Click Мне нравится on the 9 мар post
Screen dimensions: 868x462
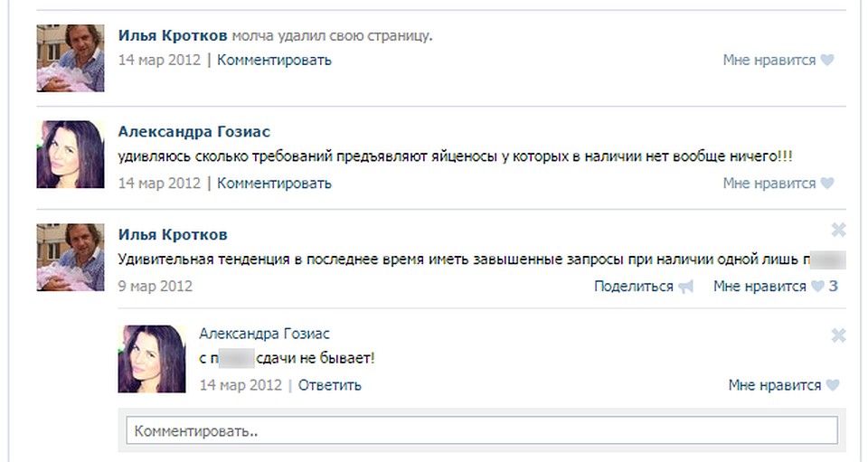pos(759,286)
